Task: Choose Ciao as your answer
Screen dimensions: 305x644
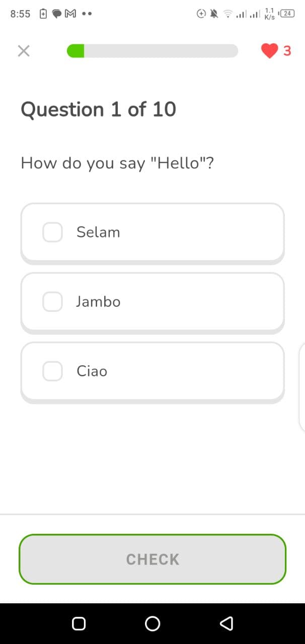Action: point(152,371)
